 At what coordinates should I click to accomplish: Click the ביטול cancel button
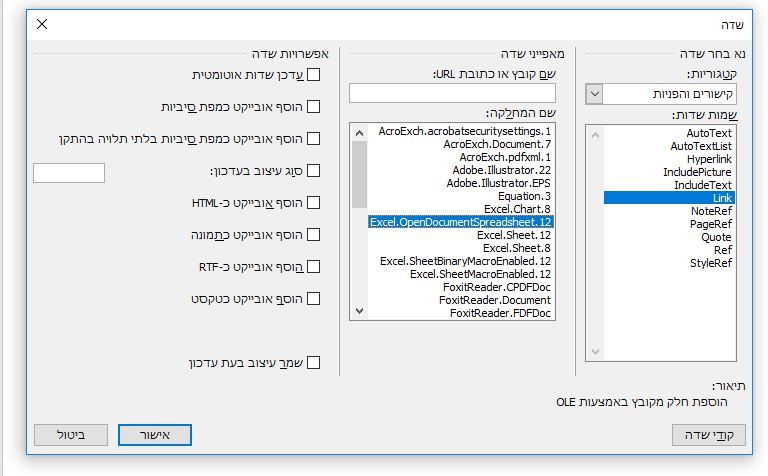pyautogui.click(x=71, y=435)
